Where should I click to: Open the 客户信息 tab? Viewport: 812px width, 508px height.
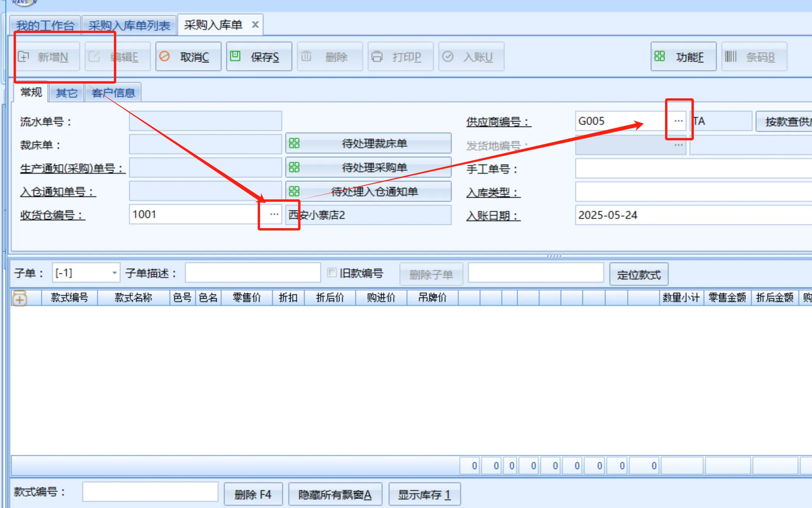113,93
